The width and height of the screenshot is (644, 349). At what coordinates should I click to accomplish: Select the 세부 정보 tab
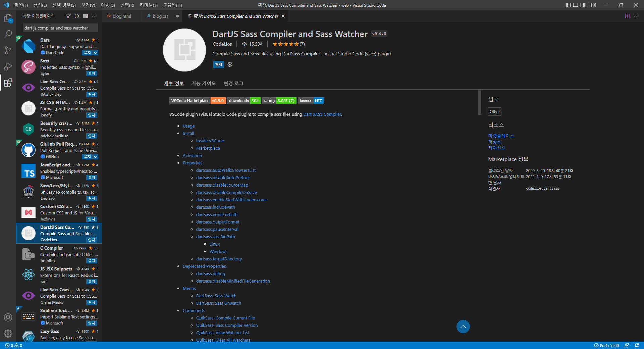[174, 83]
